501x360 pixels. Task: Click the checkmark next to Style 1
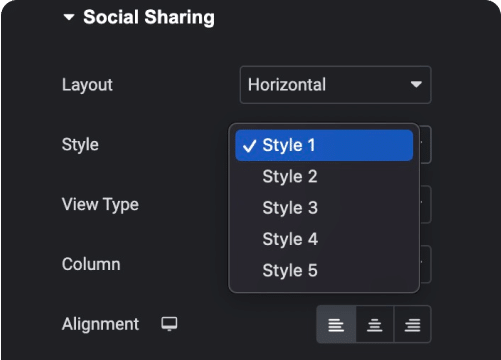(249, 146)
